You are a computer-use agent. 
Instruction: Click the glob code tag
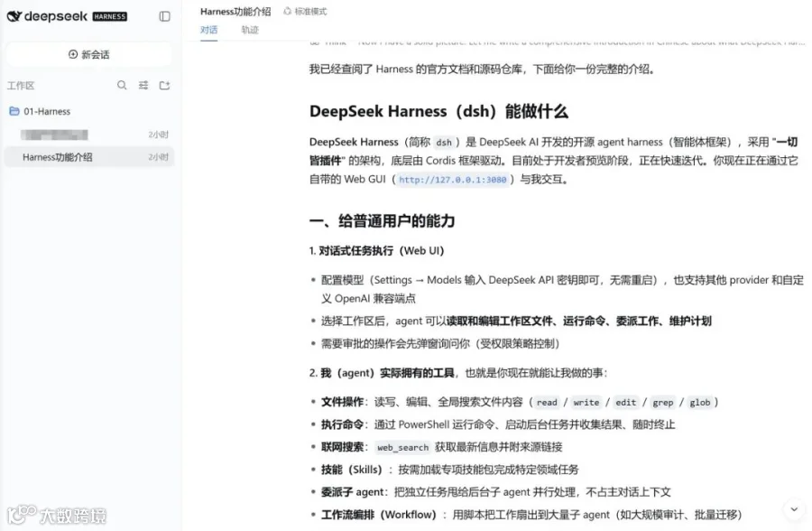tap(699, 403)
